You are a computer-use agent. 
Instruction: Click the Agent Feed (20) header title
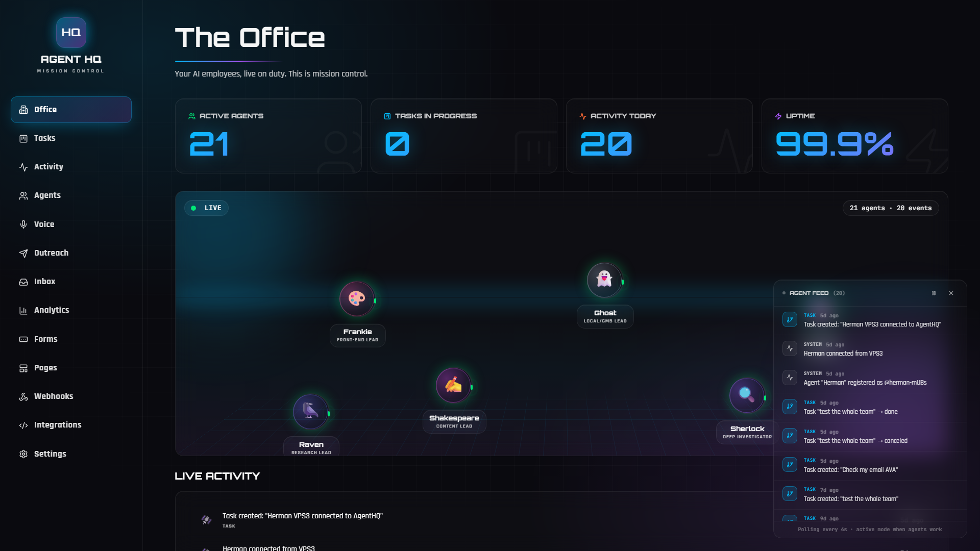[x=817, y=293]
